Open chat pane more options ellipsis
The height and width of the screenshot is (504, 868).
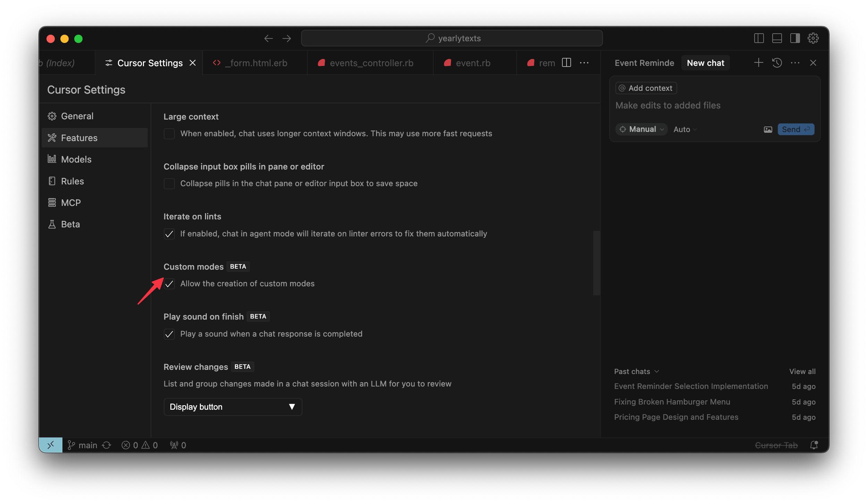795,63
